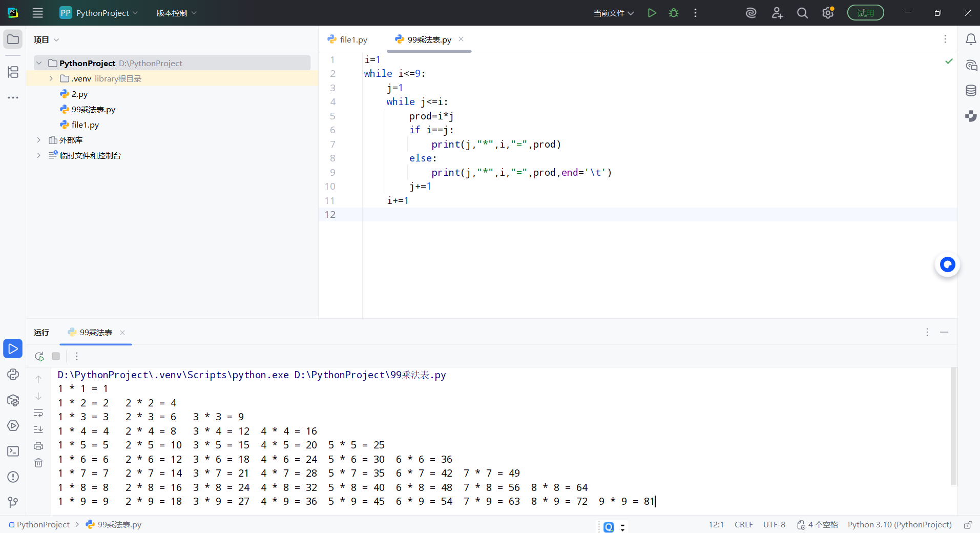The width and height of the screenshot is (980, 533).
Task: Open 4 个空格 indent settings
Action: click(818, 525)
